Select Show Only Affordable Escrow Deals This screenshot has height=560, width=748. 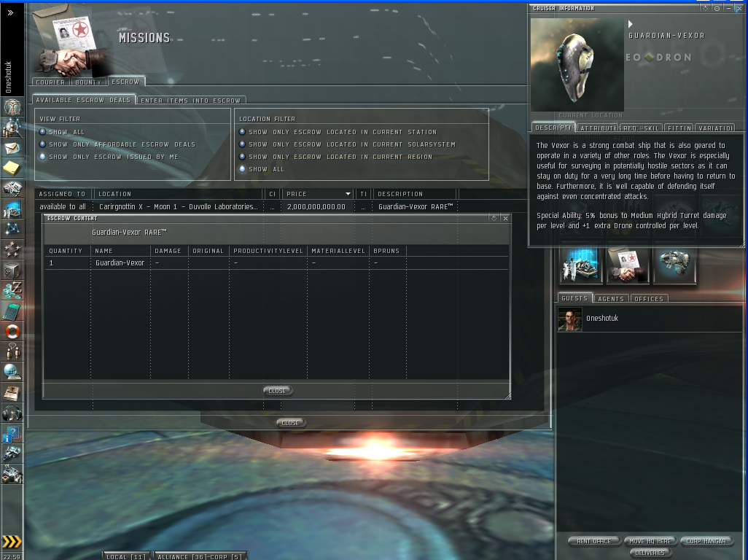pyautogui.click(x=42, y=144)
